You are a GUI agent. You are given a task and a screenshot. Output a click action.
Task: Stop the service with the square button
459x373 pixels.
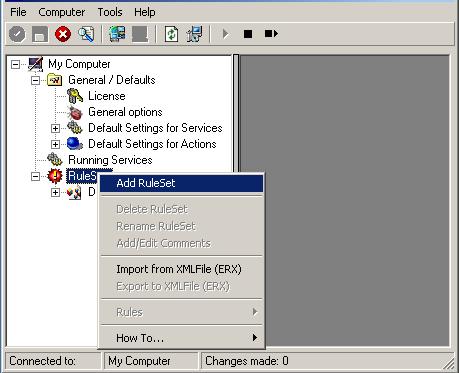click(x=248, y=34)
